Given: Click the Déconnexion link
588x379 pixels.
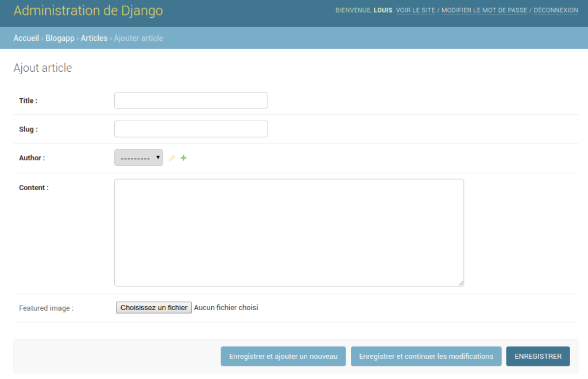Looking at the screenshot, I should pyautogui.click(x=555, y=10).
